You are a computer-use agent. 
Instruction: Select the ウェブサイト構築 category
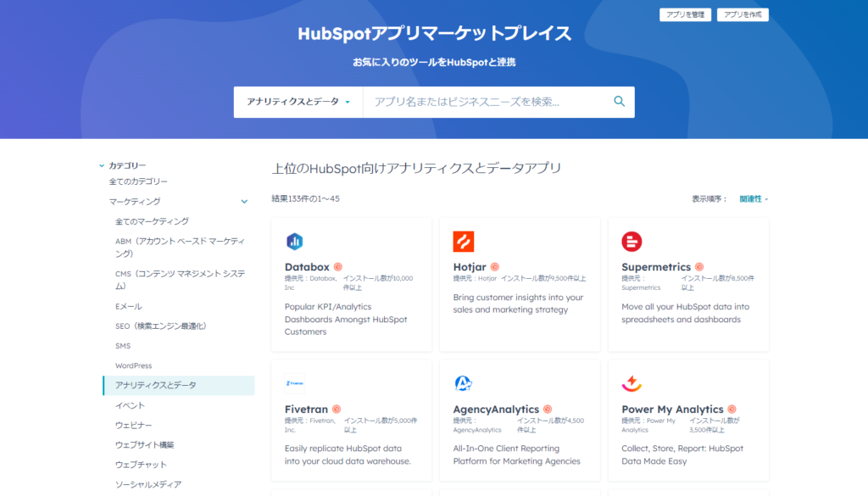[144, 445]
